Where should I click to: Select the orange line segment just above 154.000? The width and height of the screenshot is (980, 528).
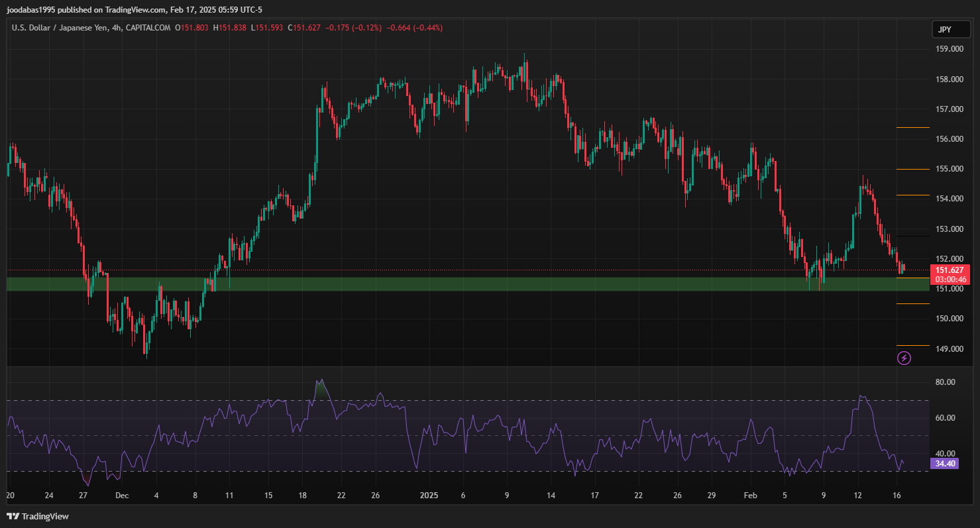pyautogui.click(x=912, y=195)
